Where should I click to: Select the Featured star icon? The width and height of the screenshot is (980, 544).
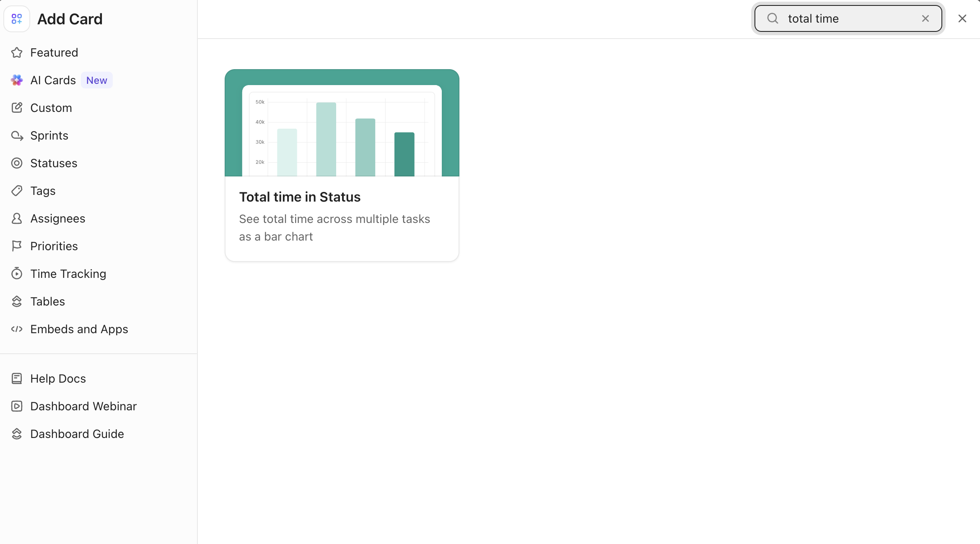[x=17, y=52]
